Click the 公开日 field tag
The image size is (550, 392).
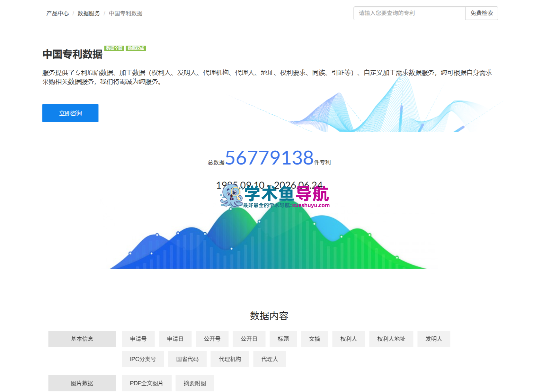[249, 339]
